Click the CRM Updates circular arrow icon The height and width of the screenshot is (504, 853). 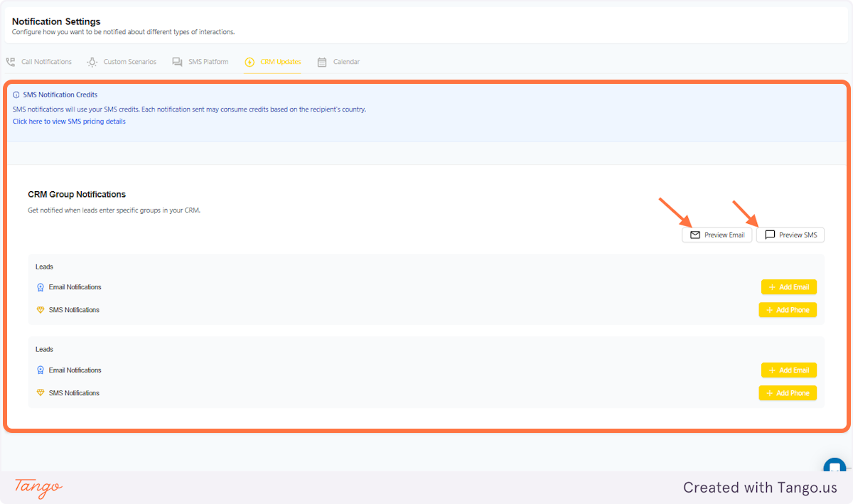coord(250,62)
